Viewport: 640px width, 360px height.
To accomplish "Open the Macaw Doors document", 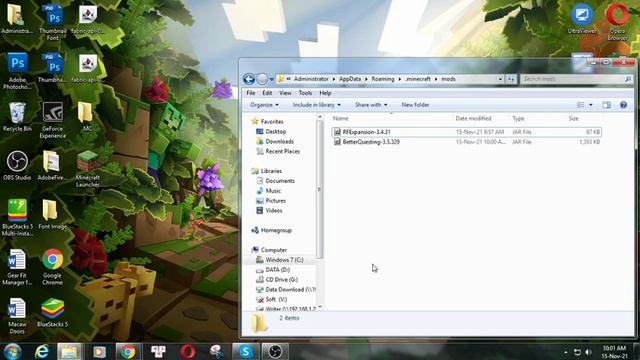I will click(17, 316).
